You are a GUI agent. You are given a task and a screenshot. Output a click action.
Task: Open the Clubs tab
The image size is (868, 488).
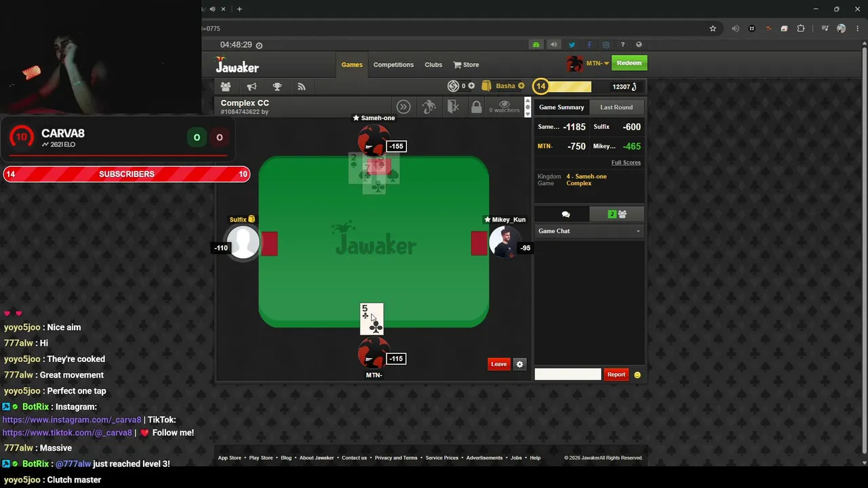(x=433, y=64)
